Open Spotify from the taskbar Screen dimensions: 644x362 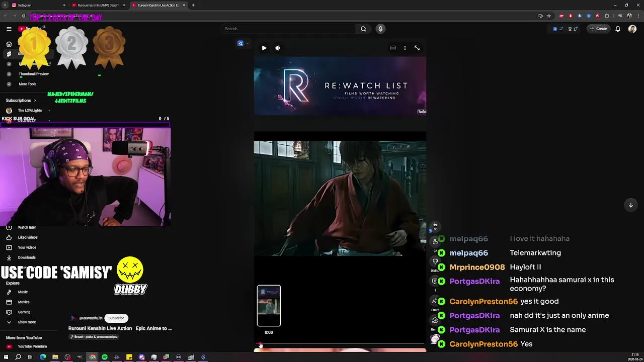[105, 357]
